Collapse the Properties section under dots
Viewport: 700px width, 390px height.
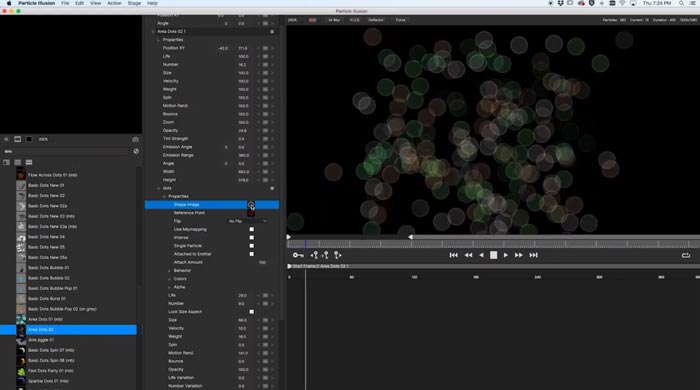pos(164,196)
